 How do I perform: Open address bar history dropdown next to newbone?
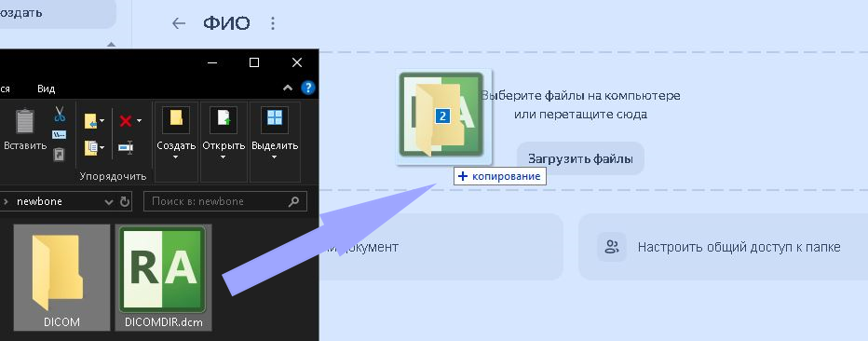109,201
